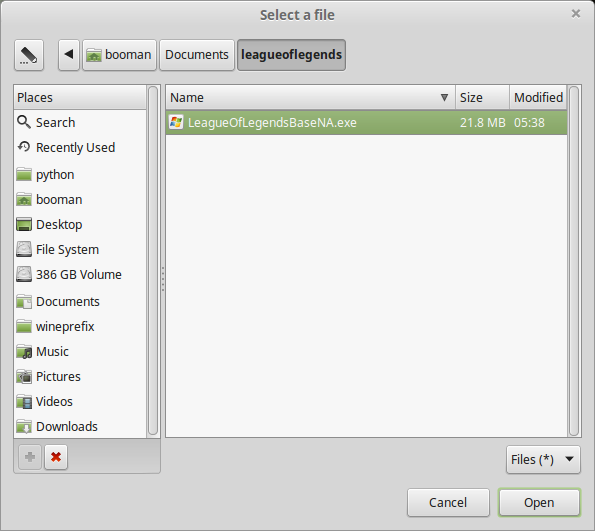
Task: Click the LeagueOfLegendsBaseNA.exe file icon
Action: (176, 122)
